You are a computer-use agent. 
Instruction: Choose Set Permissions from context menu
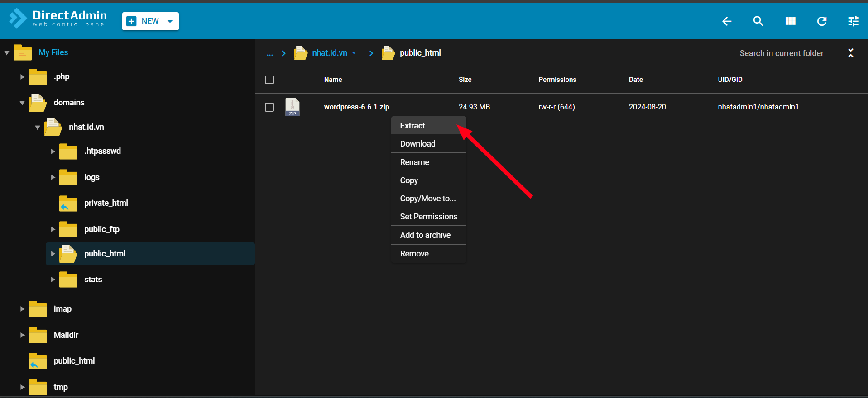pos(429,217)
